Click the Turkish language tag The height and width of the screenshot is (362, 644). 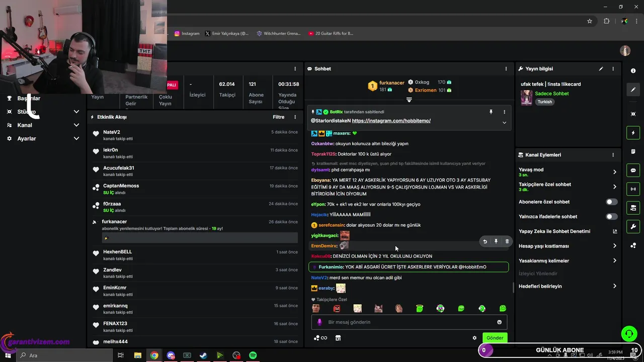coord(545,102)
